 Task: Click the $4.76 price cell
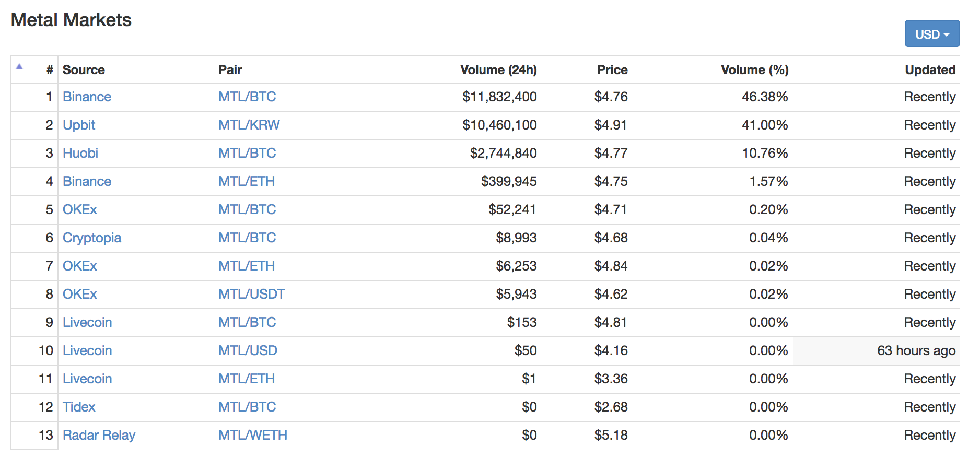(x=611, y=97)
